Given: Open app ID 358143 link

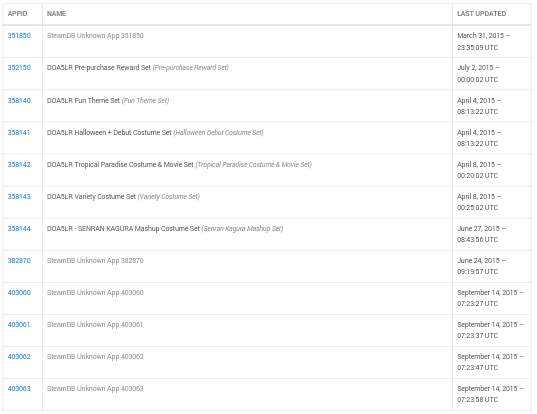Looking at the screenshot, I should (x=19, y=197).
